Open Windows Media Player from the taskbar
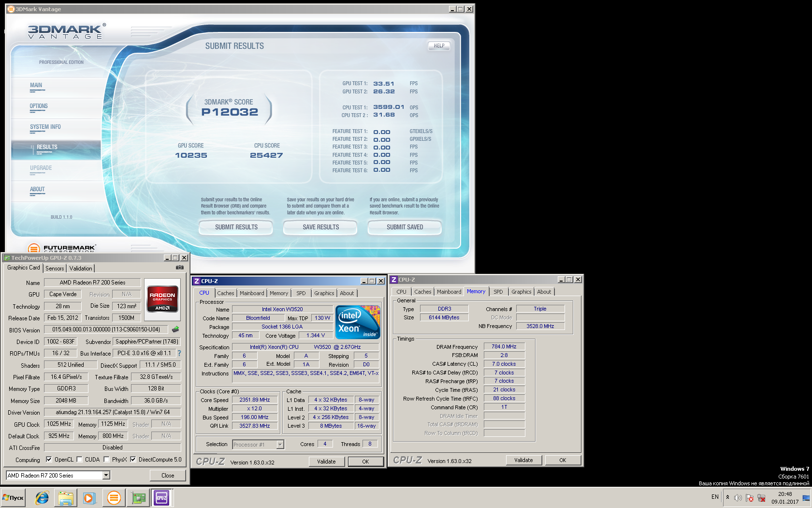 (x=89, y=497)
